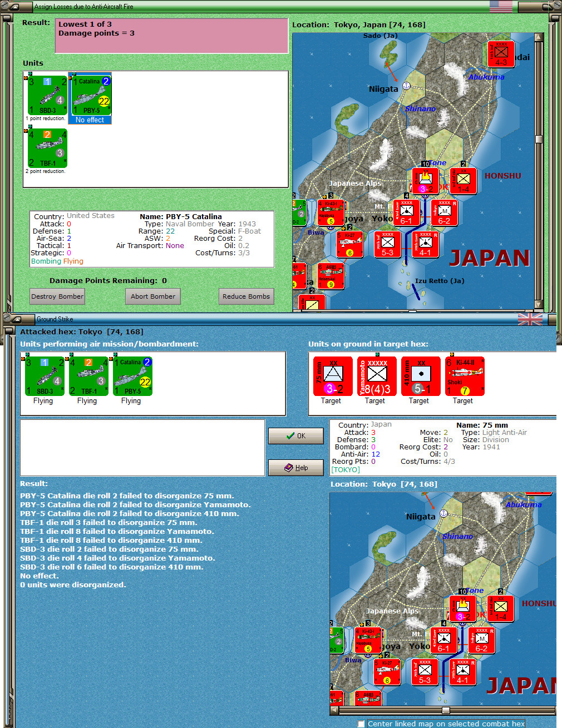Click the United States flag icon
The image size is (562, 728).
click(501, 6)
